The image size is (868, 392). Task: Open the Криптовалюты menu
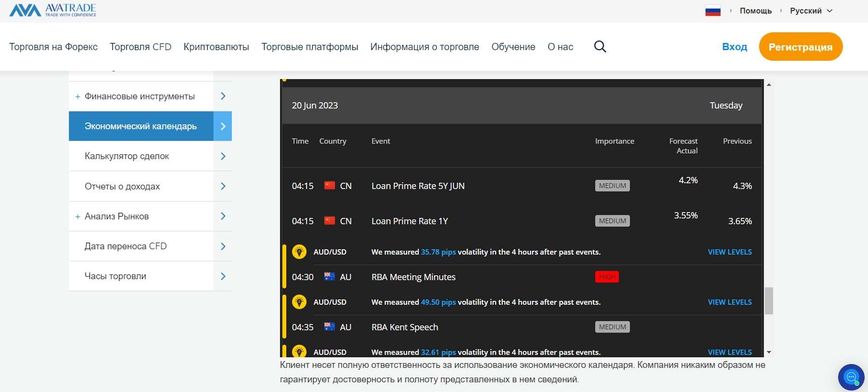click(216, 47)
